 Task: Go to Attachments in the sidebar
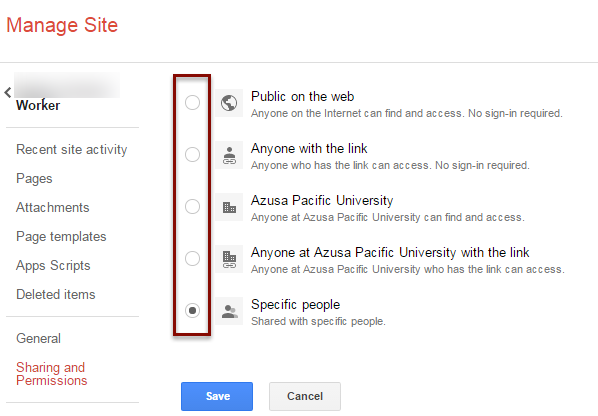[53, 207]
